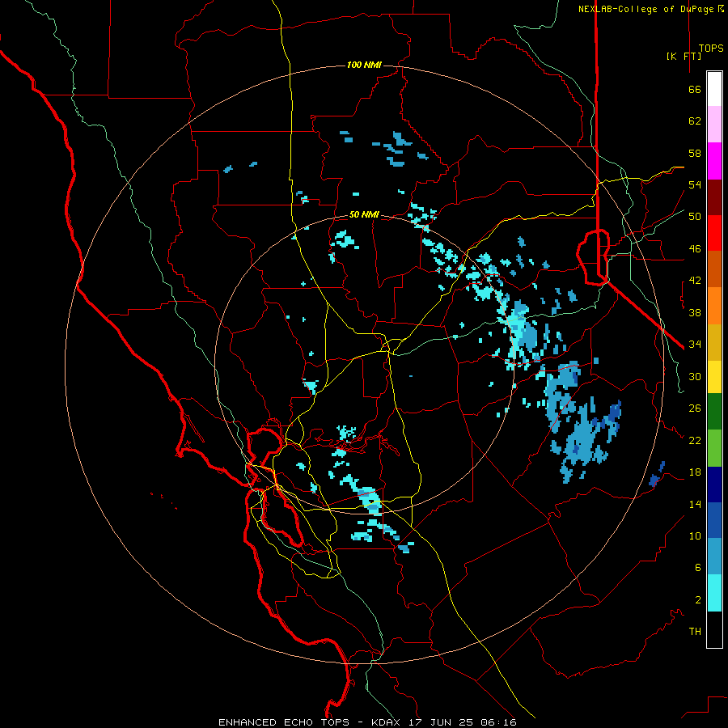
Task: Click the "17 JUN 25" date text
Action: point(441,722)
